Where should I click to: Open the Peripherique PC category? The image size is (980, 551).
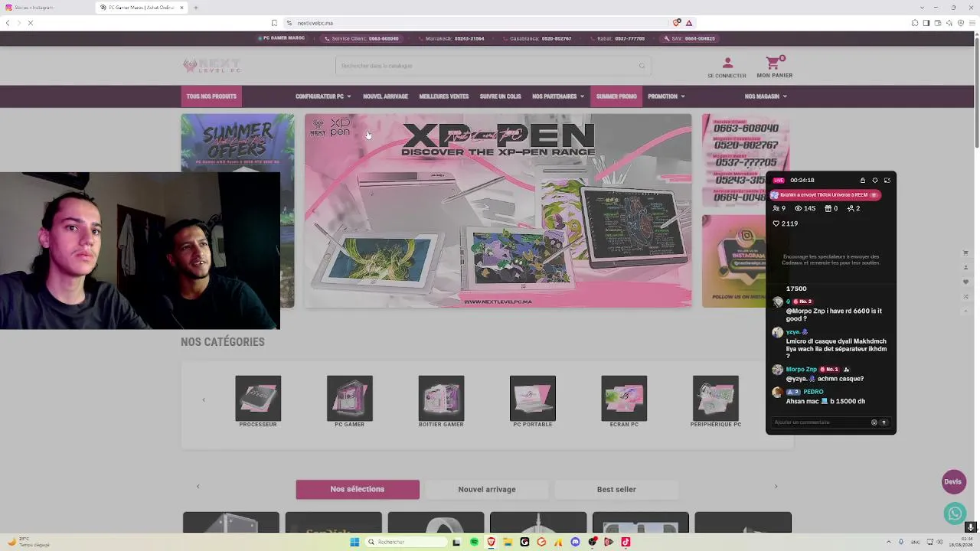click(716, 402)
